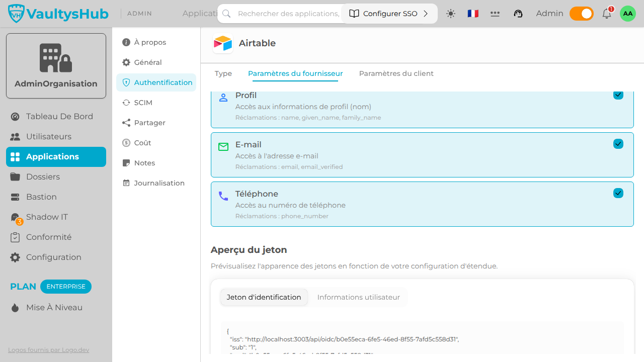644x362 pixels.
Task: Show the Informations utilisateur tab
Action: tap(359, 297)
